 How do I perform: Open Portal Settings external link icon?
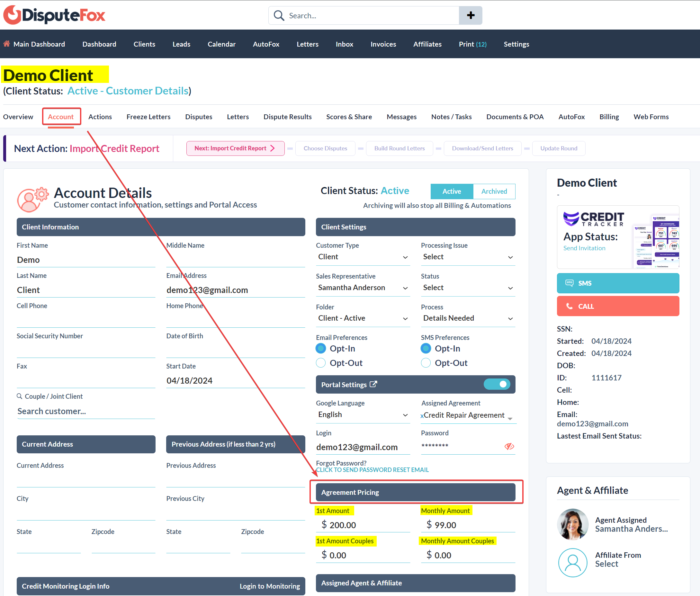point(374,384)
